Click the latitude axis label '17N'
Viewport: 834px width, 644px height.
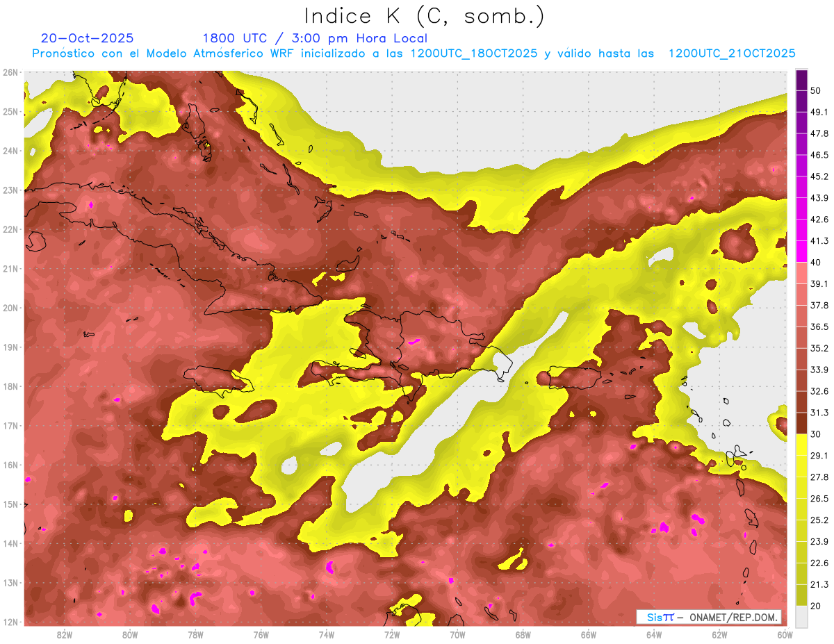pos(10,426)
